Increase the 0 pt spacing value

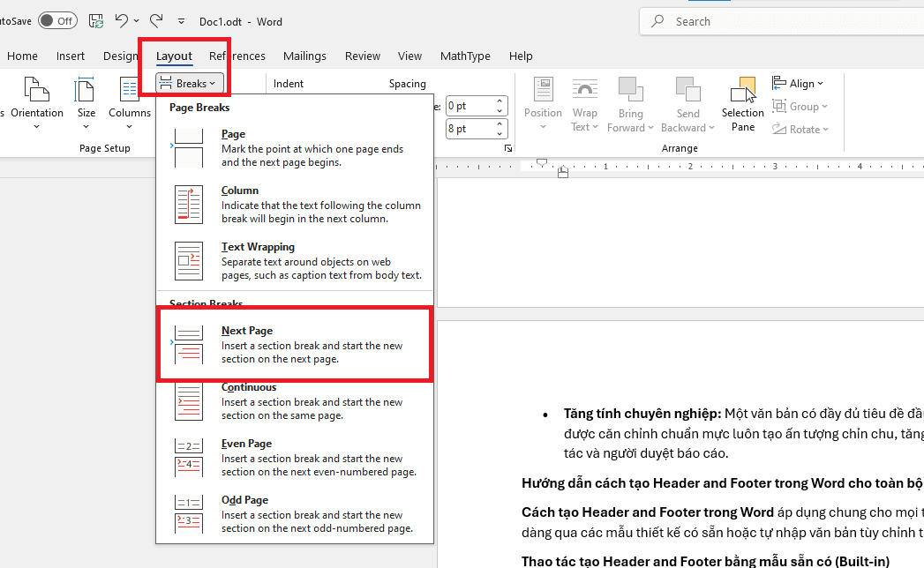500,101
